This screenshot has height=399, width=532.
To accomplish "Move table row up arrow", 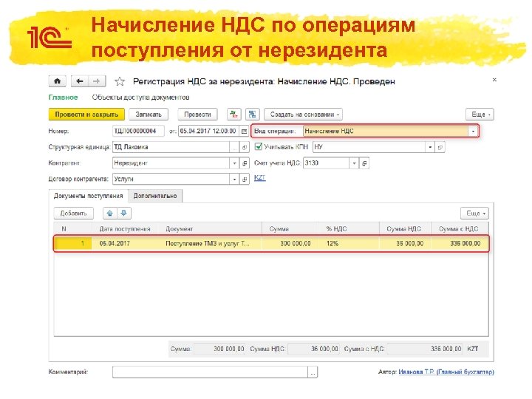I will (x=109, y=213).
